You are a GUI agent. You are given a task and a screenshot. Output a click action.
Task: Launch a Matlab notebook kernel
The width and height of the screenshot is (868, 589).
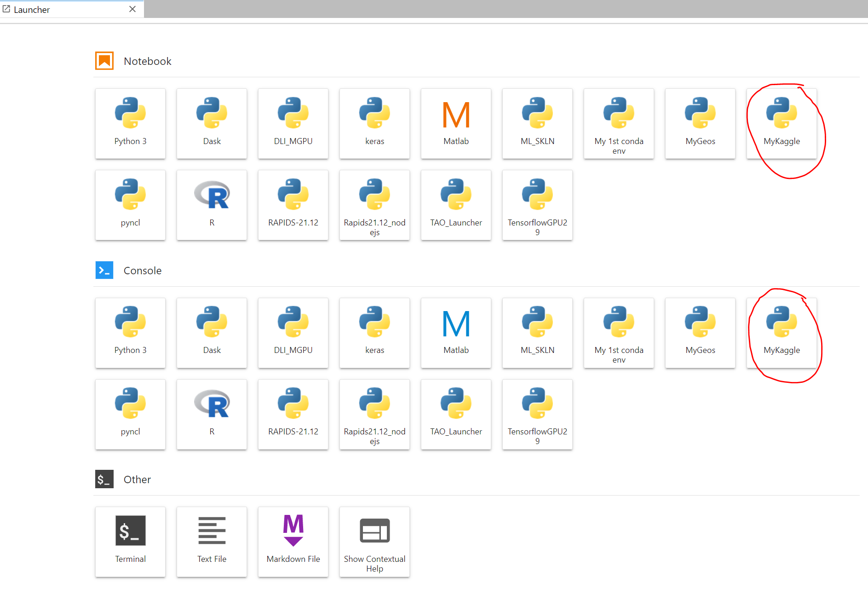coord(456,123)
